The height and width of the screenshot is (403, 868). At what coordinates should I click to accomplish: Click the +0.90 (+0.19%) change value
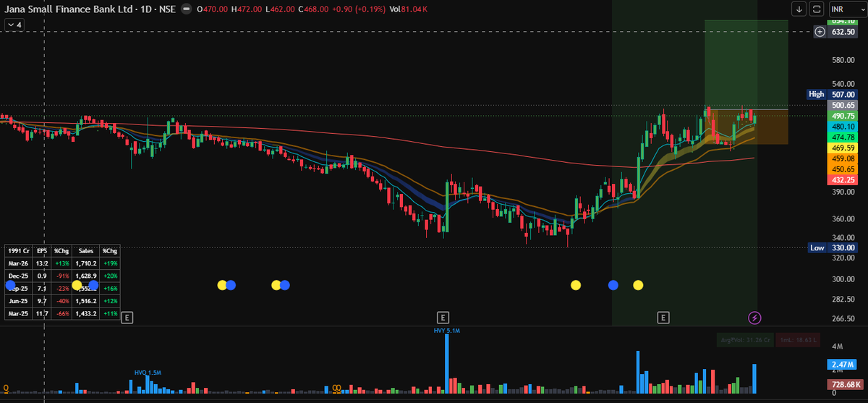click(359, 9)
